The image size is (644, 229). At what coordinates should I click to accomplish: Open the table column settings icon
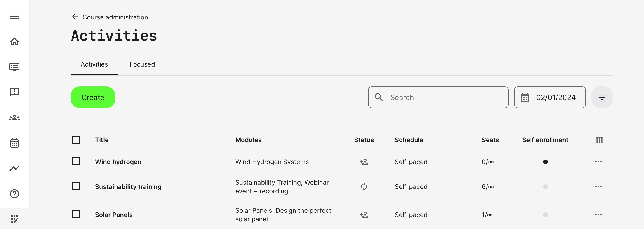click(x=599, y=140)
